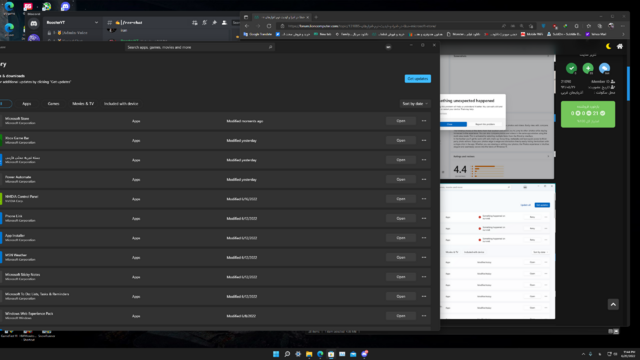The image size is (640, 360).
Task: Select Admin Voice channel in Discord
Action: [x=72, y=33]
